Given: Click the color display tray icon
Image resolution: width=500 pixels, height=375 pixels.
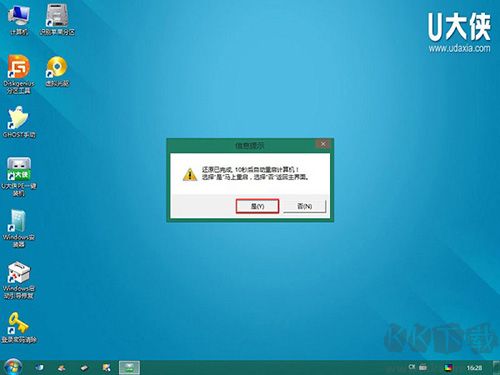Looking at the screenshot, I should tap(449, 368).
